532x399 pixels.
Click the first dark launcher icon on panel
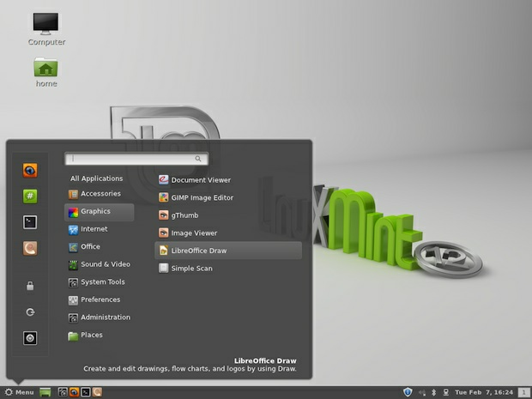click(63, 392)
